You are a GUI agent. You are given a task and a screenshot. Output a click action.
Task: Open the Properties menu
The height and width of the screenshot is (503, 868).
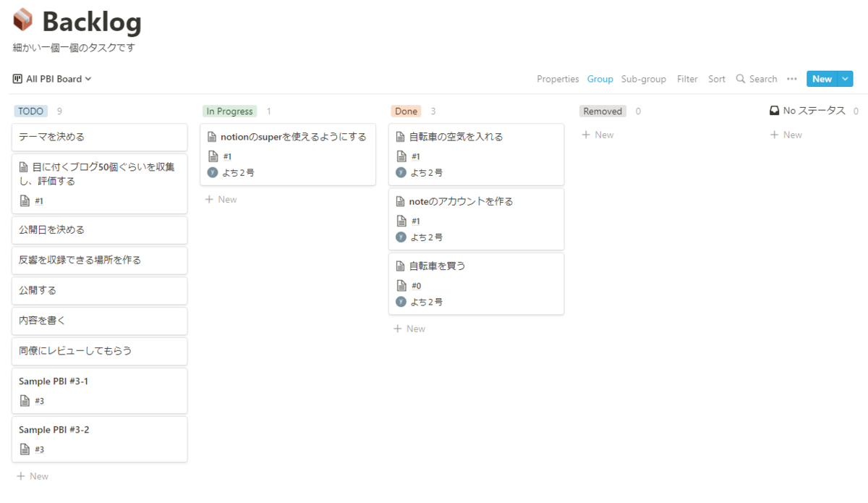pos(558,79)
